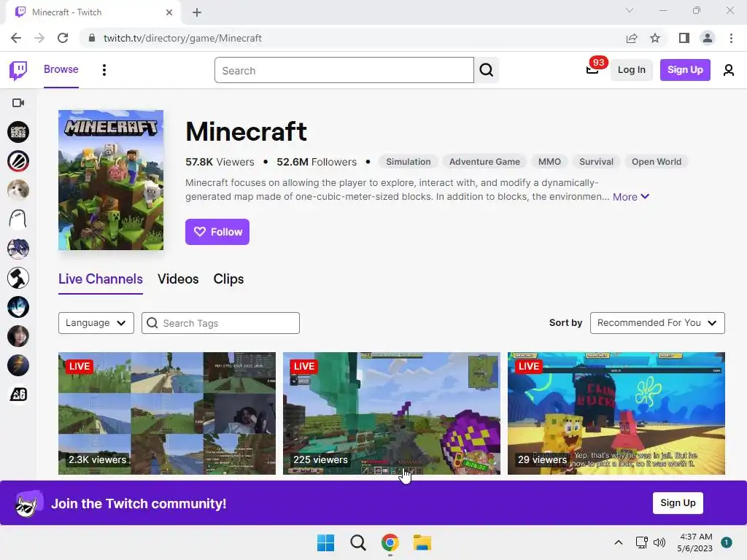This screenshot has width=747, height=560.
Task: Click the magnifier search submit button
Action: click(487, 70)
